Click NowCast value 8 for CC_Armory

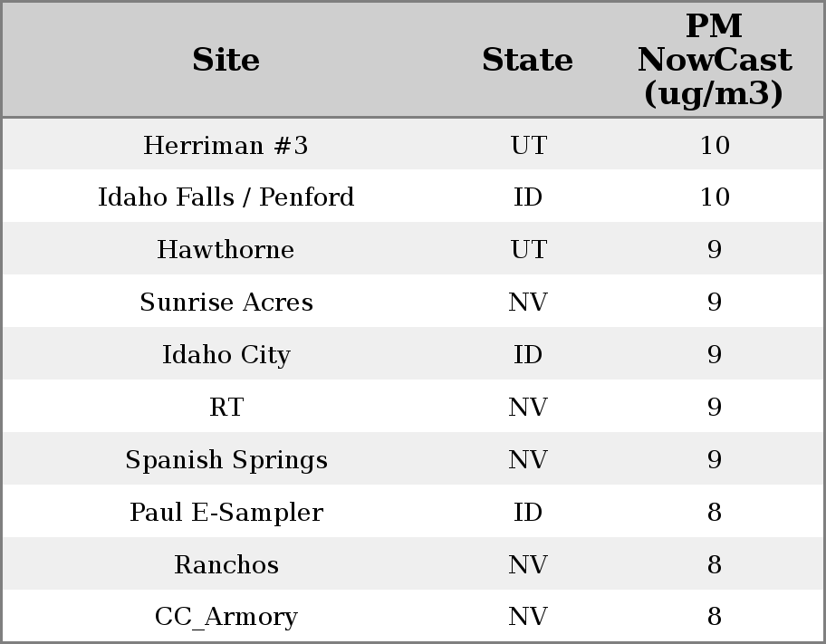(x=714, y=617)
